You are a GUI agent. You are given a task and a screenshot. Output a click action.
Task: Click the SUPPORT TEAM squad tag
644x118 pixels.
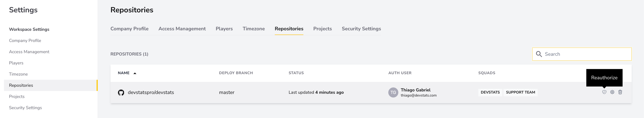point(520,92)
